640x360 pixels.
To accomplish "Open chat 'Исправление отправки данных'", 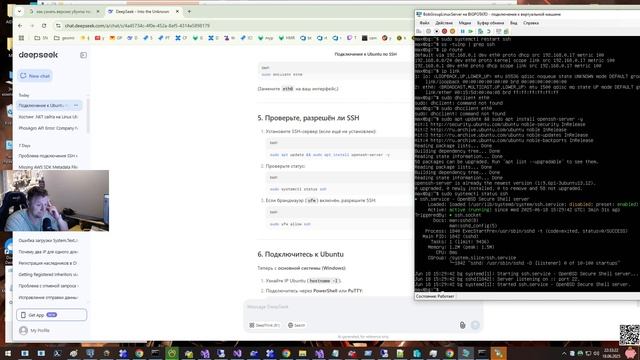I will tap(48, 298).
